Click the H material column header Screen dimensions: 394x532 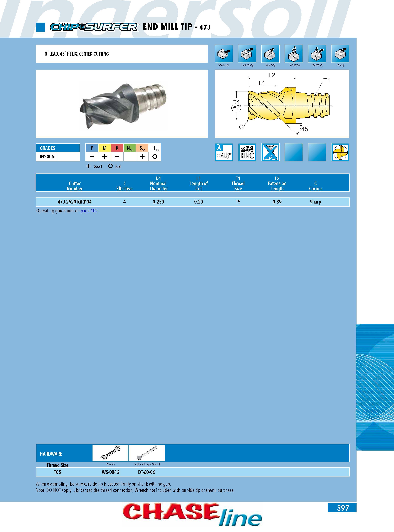click(155, 148)
